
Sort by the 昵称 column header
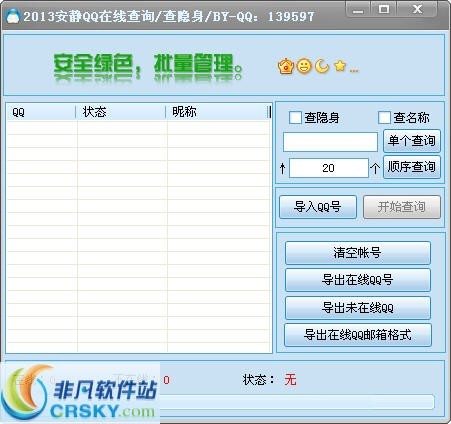coord(217,112)
